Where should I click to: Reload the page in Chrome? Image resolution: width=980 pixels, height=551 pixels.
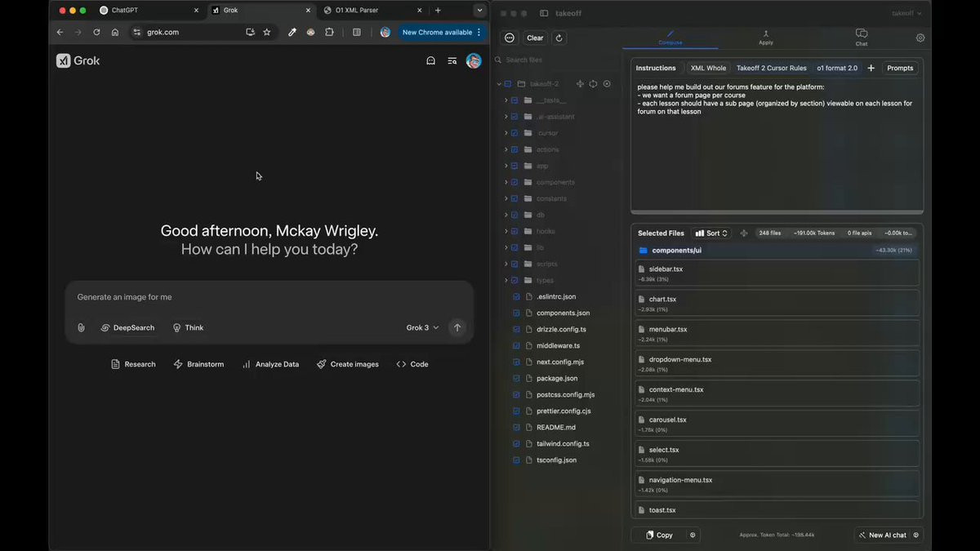[x=96, y=32]
